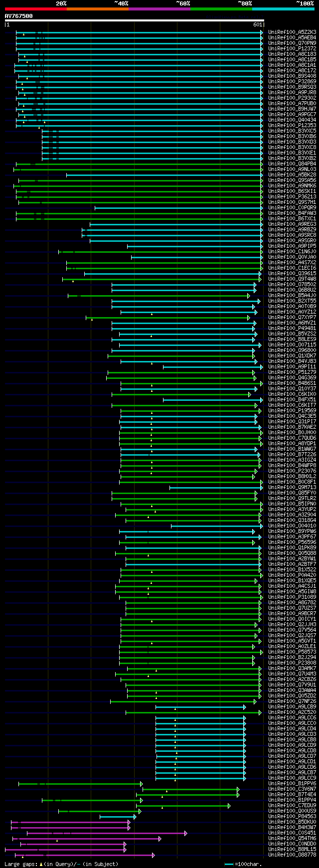Select the UniRef100_Q7XYP7 label
The width and height of the screenshot is (319, 868).
click(x=292, y=318)
